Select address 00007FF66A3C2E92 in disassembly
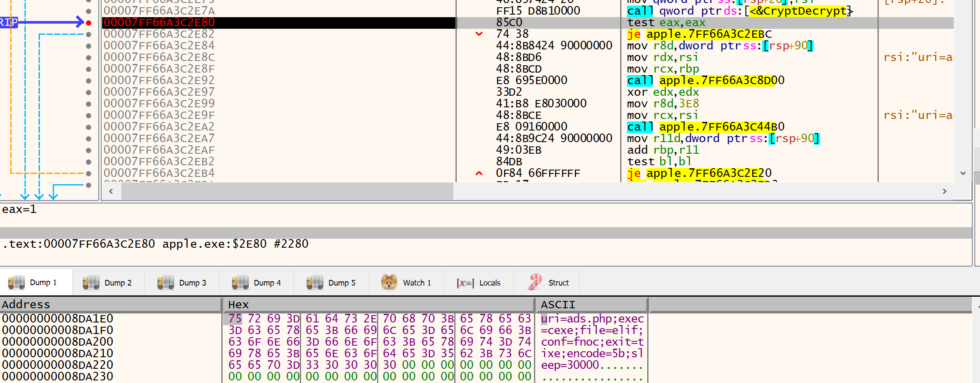980x383 pixels. pos(159,80)
